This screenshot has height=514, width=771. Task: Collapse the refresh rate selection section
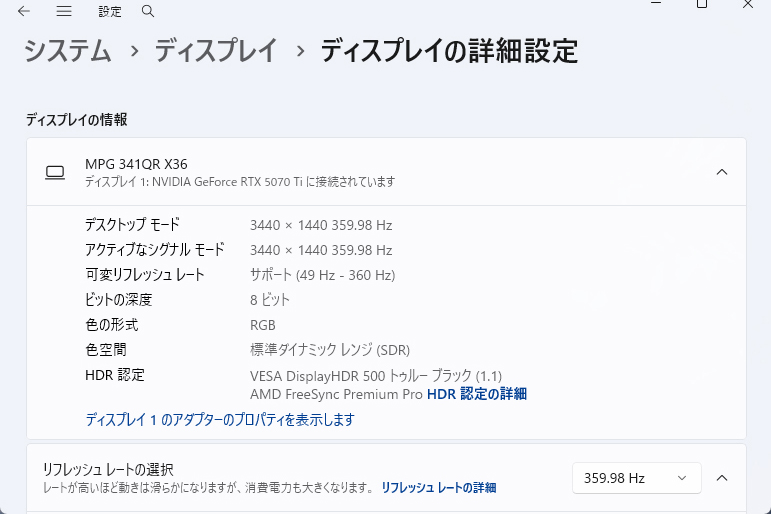tap(721, 478)
